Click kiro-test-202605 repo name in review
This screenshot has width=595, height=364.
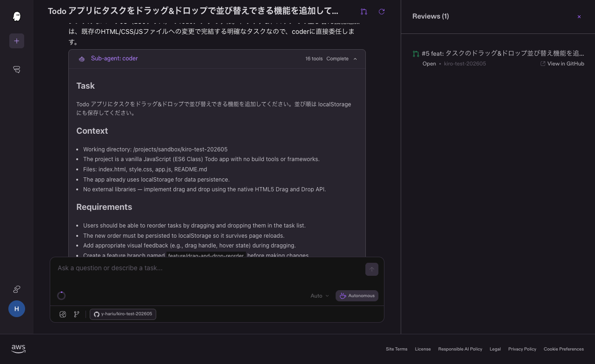tap(465, 63)
